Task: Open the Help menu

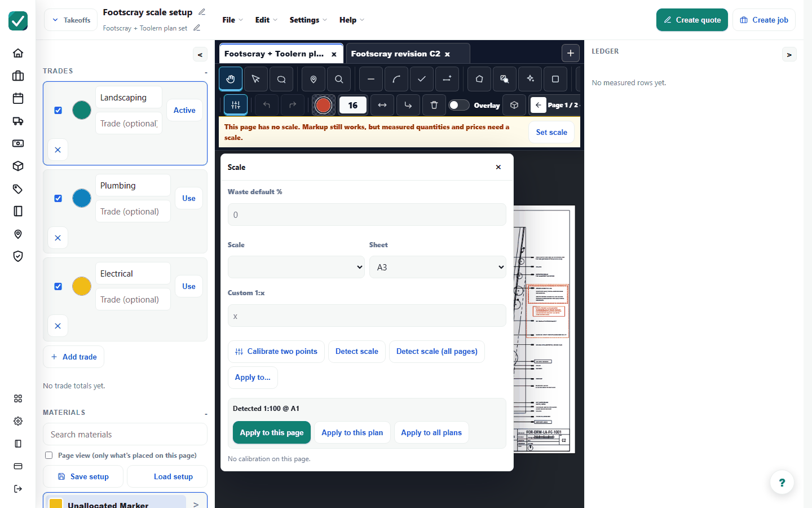Action: click(352, 20)
